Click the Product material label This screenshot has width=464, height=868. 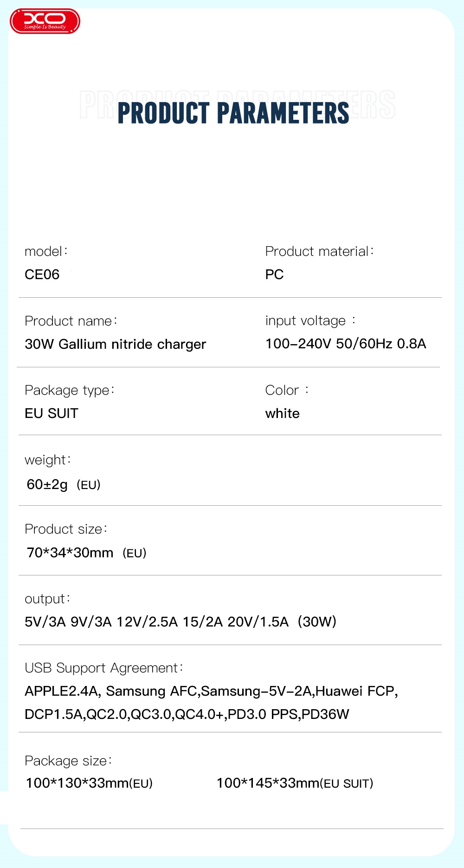(x=319, y=251)
